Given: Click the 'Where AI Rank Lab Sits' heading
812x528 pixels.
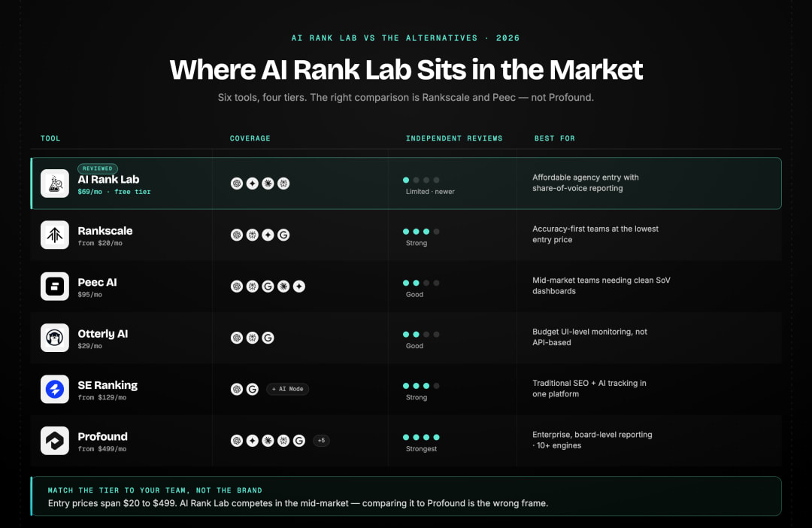Looking at the screenshot, I should [406, 69].
